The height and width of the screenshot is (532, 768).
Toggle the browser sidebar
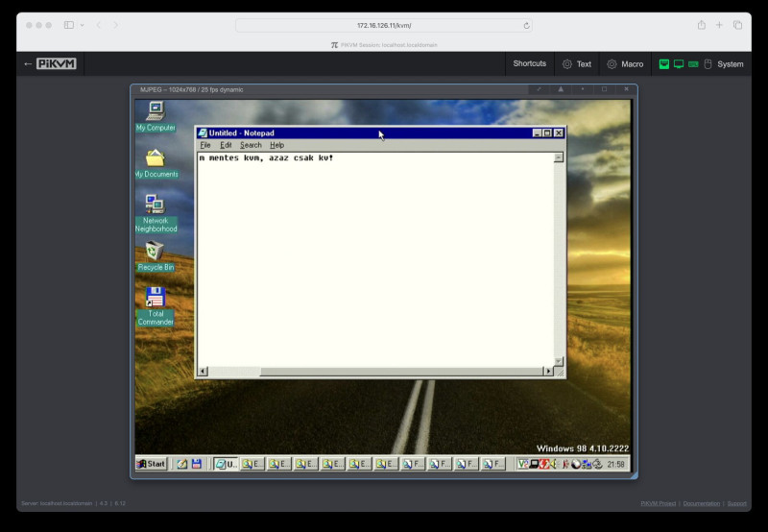[69, 25]
